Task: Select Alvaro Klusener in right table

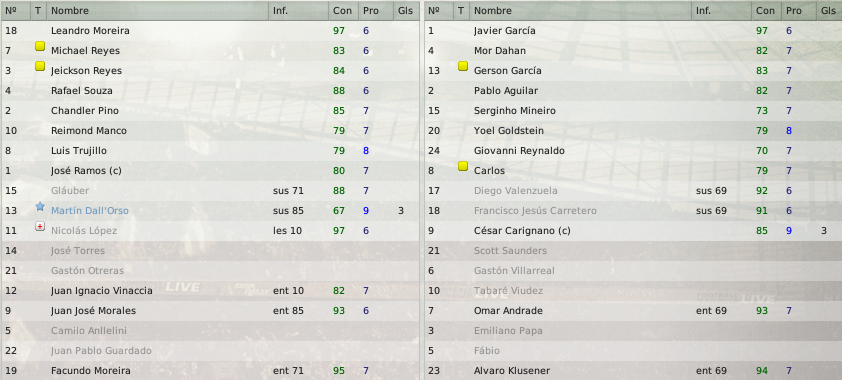Action: 633,371
